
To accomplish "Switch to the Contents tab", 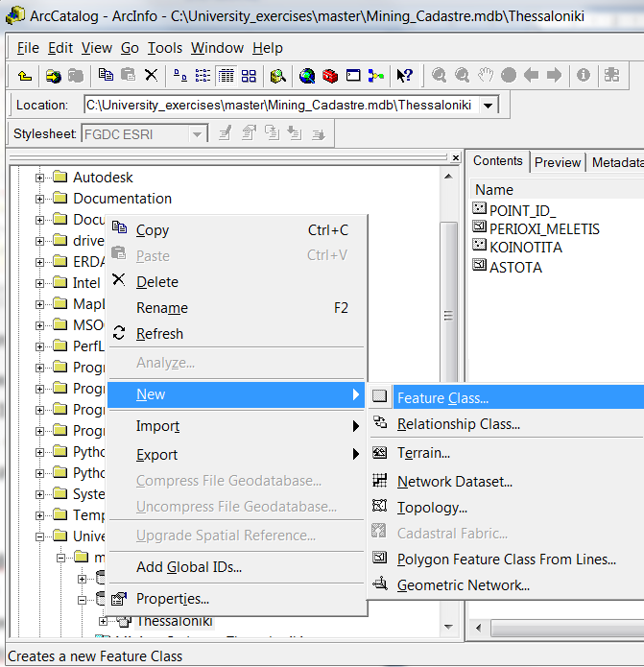I will 498,161.
